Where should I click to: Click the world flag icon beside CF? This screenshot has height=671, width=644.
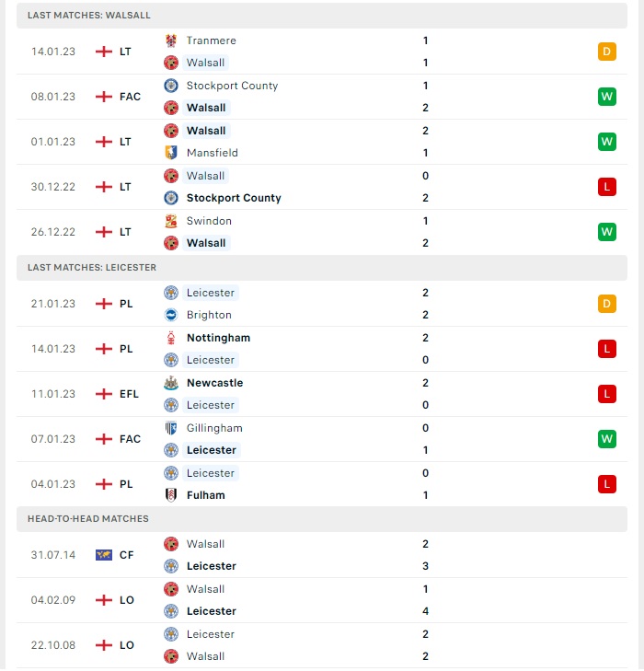[x=104, y=555]
